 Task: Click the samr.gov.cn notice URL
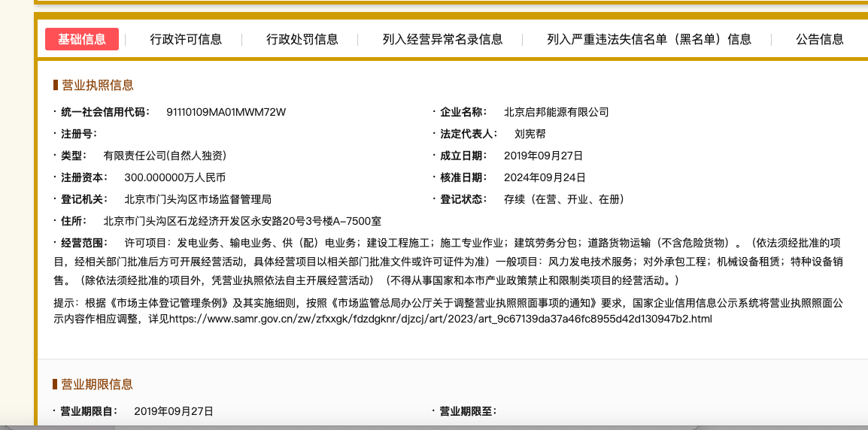pyautogui.click(x=441, y=319)
